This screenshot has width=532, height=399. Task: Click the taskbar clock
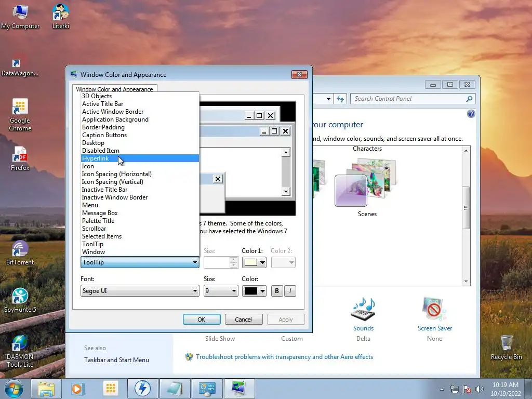click(x=505, y=389)
